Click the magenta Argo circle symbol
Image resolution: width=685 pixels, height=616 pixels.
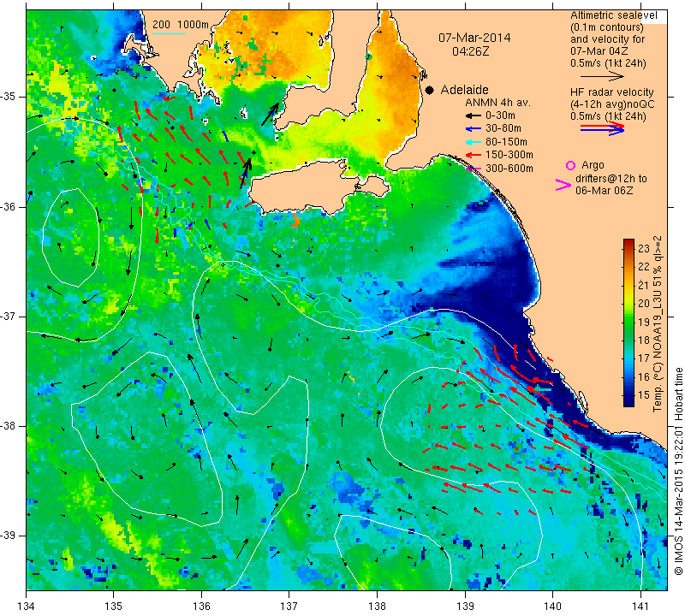click(570, 165)
